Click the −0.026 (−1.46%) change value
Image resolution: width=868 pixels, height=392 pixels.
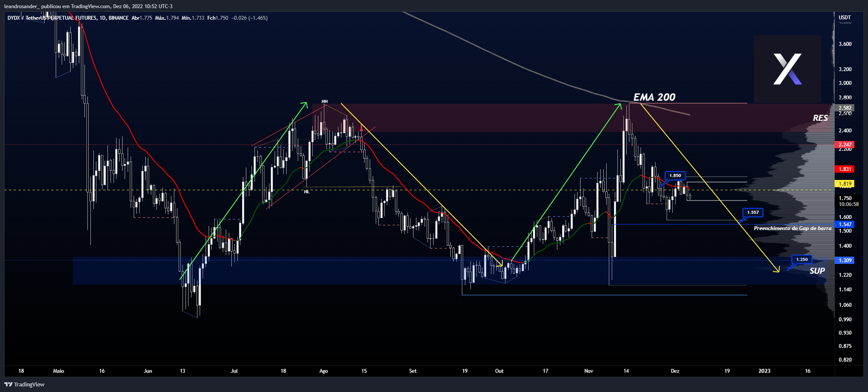click(x=250, y=18)
